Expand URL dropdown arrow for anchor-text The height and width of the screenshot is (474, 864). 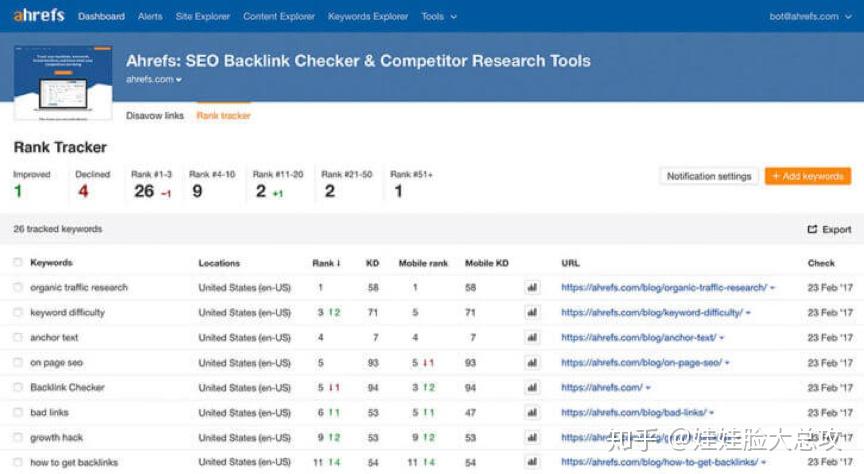point(722,338)
